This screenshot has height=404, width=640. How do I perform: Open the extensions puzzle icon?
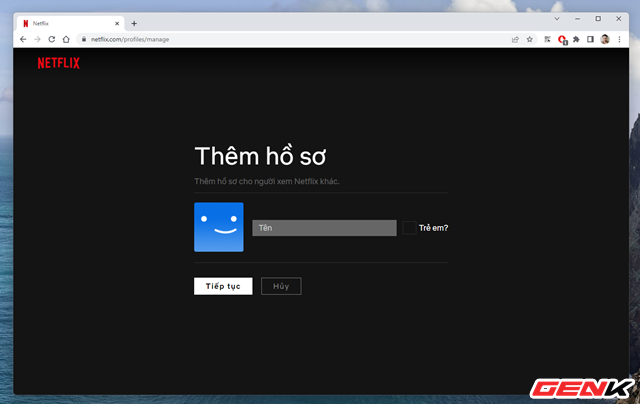576,39
